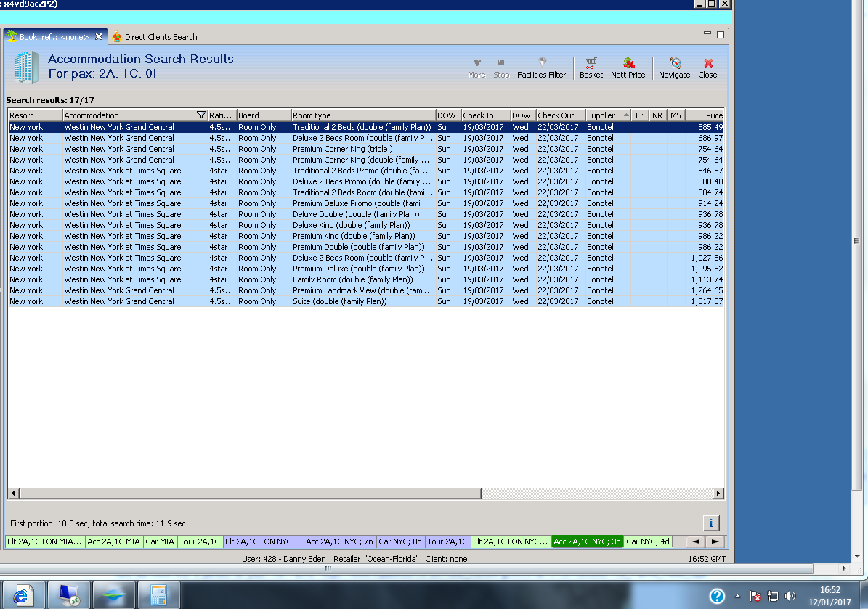Open the Car NYC; 4d tab
This screenshot has height=609, width=868.
tap(648, 541)
